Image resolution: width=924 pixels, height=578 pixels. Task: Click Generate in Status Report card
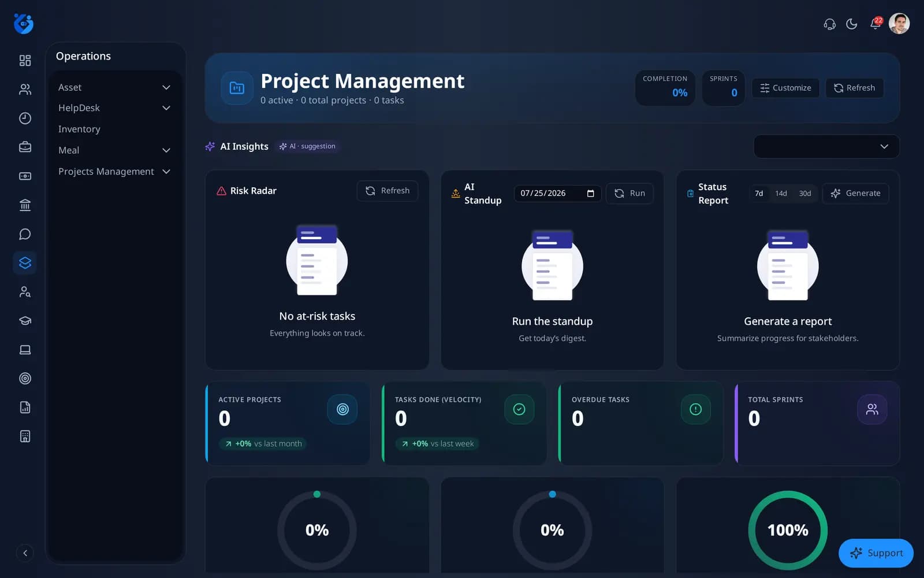click(x=855, y=193)
